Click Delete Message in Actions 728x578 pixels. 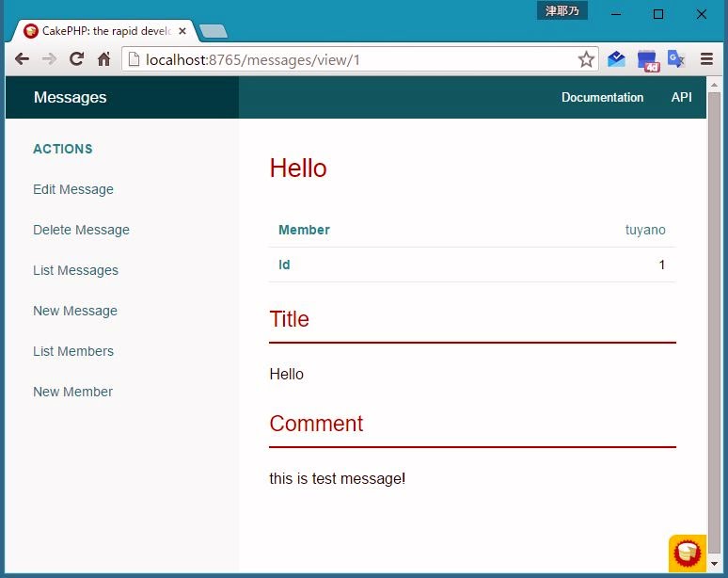point(81,230)
